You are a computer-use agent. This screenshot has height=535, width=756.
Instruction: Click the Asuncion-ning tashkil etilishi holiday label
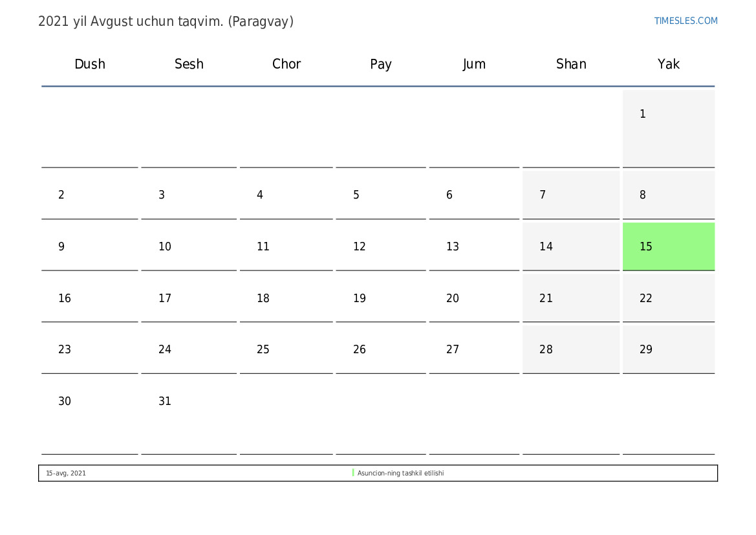click(400, 474)
